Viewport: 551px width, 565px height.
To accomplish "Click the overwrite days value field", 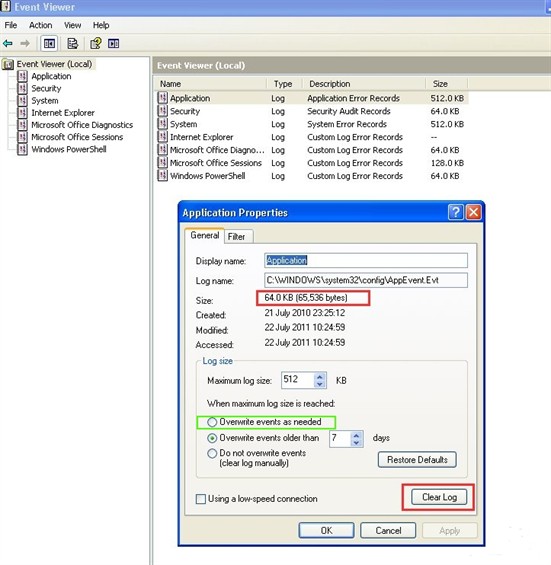I will point(340,439).
